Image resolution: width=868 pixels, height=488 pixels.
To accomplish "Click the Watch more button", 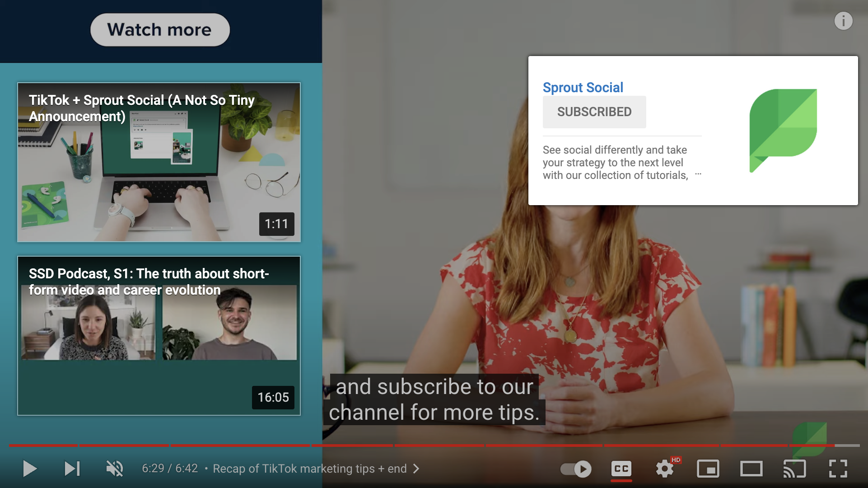I will (x=160, y=28).
